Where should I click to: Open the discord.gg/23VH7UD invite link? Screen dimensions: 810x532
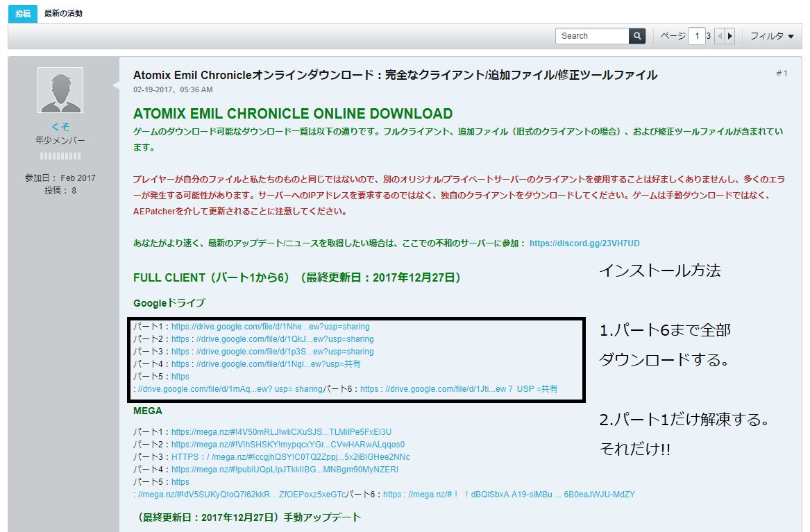[584, 243]
